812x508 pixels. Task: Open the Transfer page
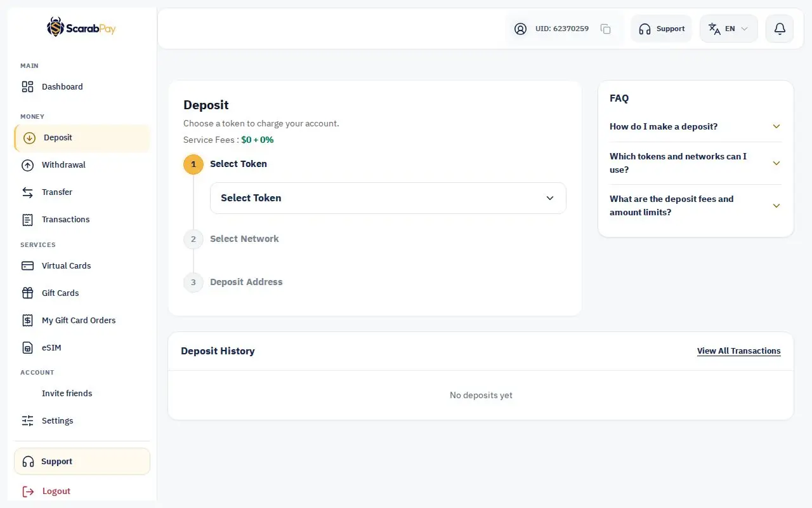[82, 192]
